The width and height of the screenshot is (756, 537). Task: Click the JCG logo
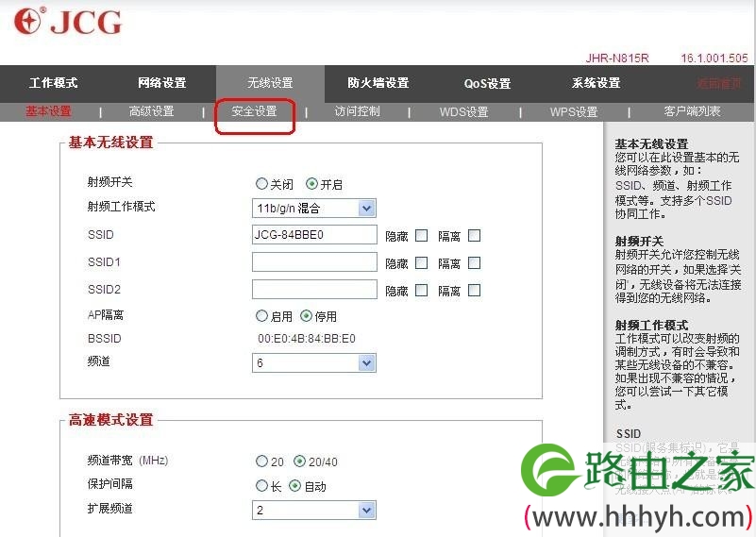coord(68,21)
